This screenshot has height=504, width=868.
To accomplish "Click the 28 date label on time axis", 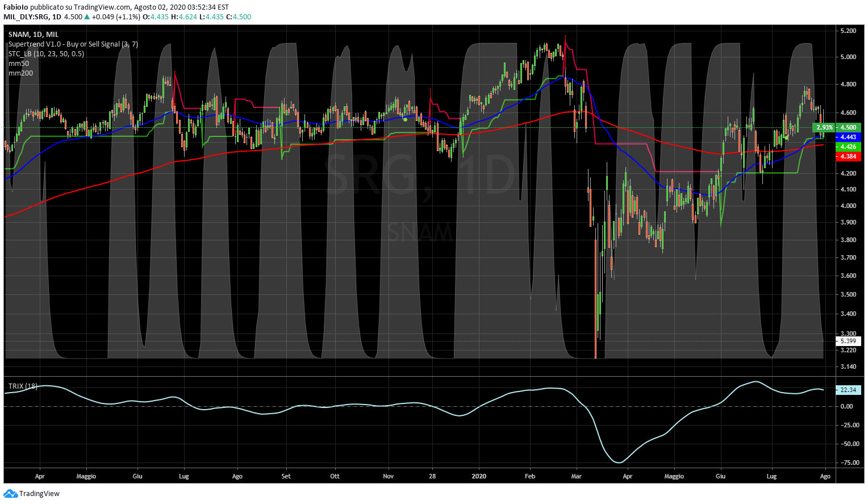I will (x=432, y=476).
